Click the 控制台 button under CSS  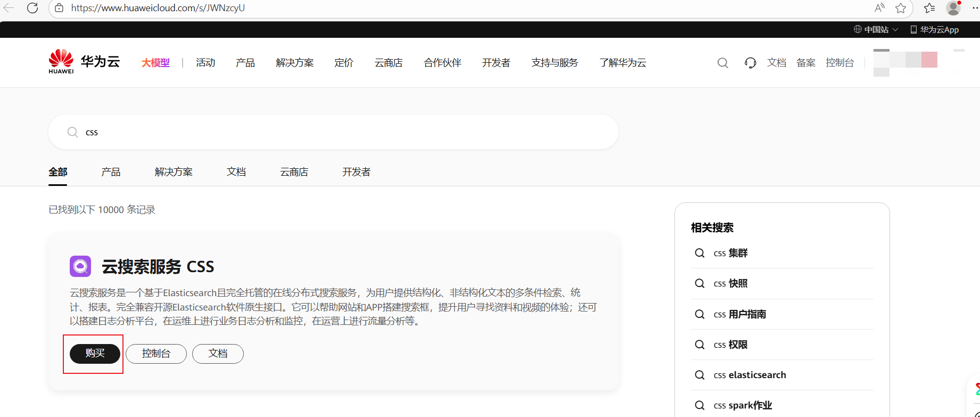tap(156, 354)
